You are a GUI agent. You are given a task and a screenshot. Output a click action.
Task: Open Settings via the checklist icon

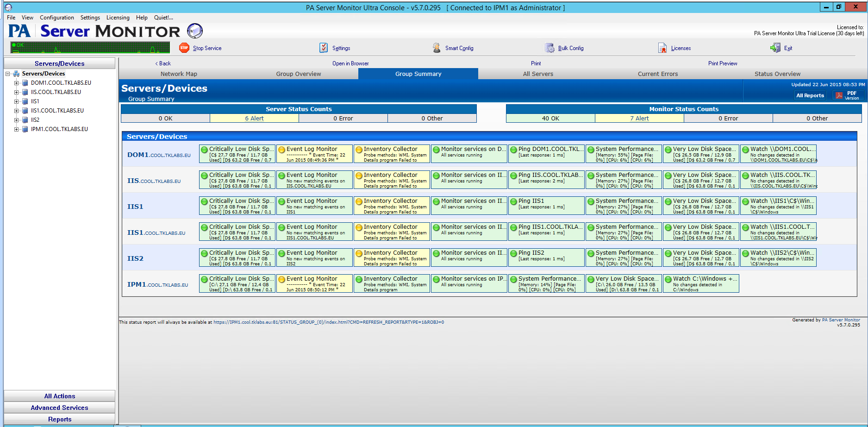324,48
